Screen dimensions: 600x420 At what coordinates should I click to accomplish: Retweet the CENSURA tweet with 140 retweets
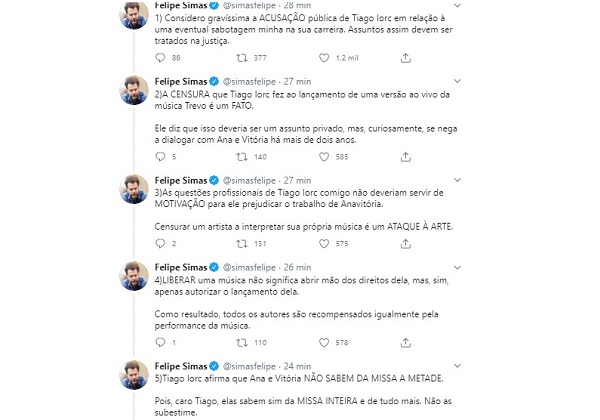click(241, 156)
